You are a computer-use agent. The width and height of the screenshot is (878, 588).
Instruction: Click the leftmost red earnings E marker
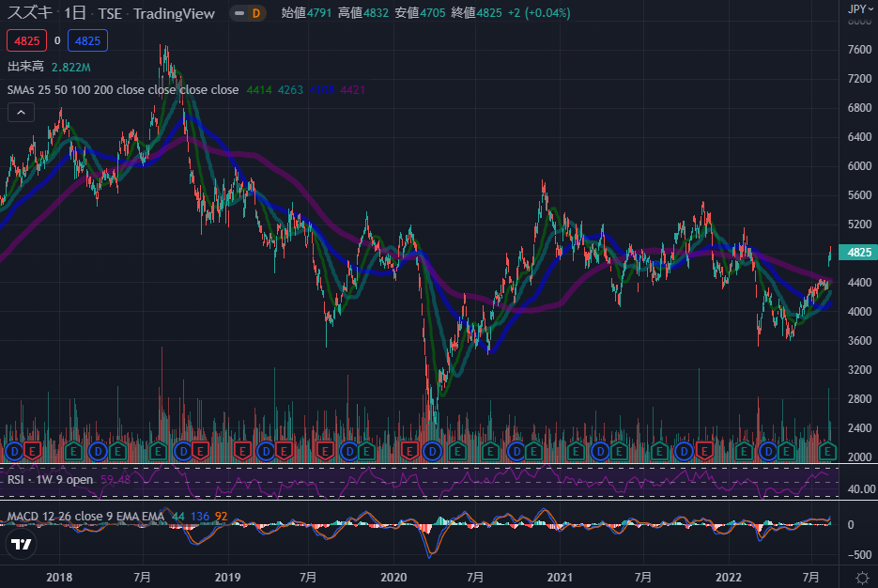click(33, 451)
